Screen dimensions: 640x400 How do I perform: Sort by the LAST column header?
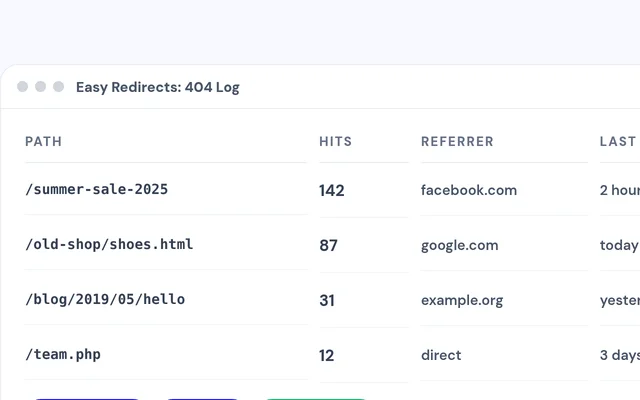coord(618,141)
